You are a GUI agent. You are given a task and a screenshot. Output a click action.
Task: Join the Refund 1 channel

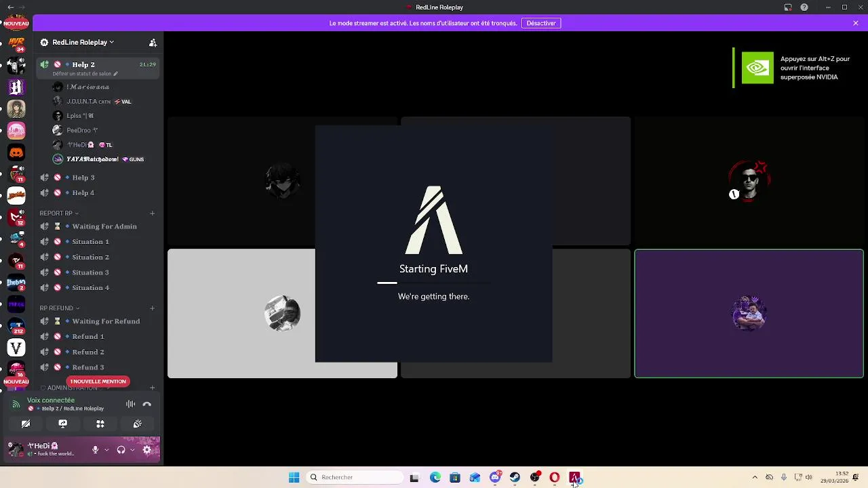click(98, 336)
